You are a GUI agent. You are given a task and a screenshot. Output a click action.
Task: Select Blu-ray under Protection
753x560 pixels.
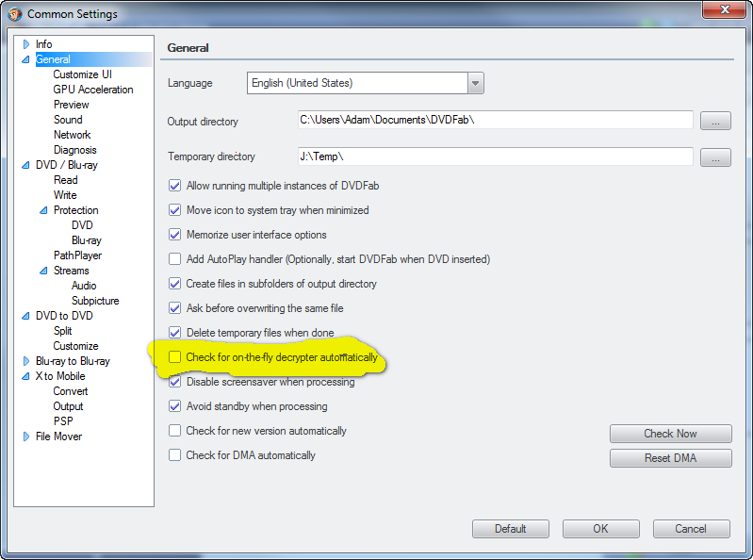point(87,240)
